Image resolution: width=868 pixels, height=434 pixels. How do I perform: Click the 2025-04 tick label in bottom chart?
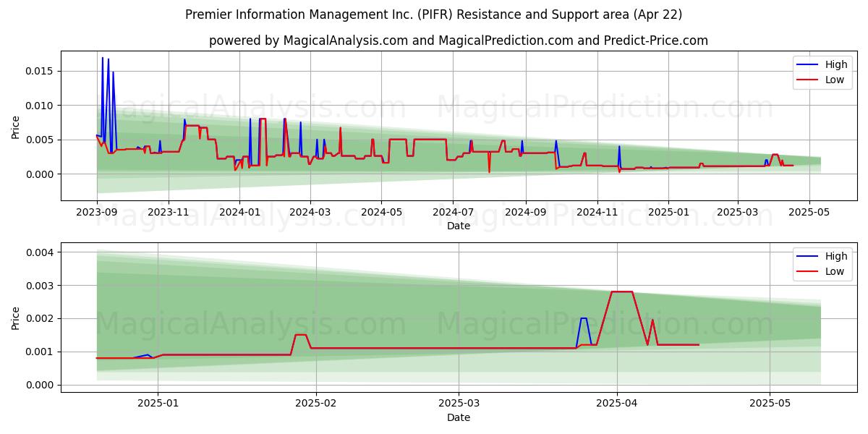pyautogui.click(x=617, y=404)
